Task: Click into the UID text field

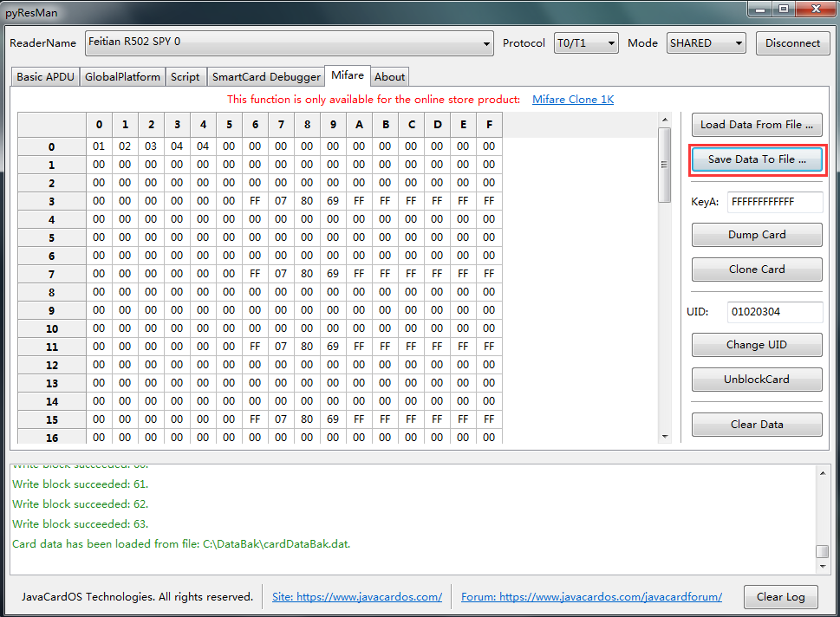Action: [x=774, y=312]
